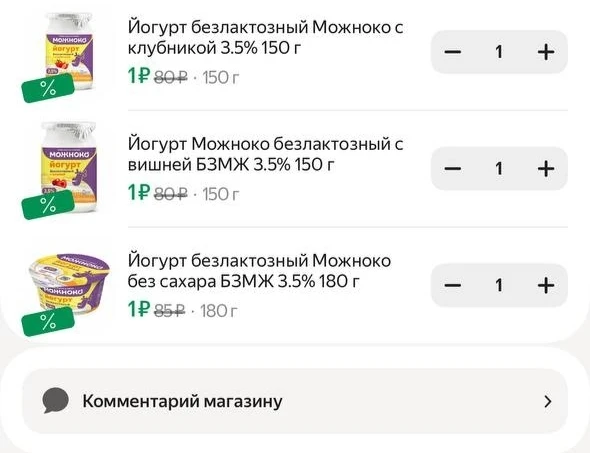Open Комментарий магазину text field
Viewport: 590px width, 453px height.
[x=295, y=401]
